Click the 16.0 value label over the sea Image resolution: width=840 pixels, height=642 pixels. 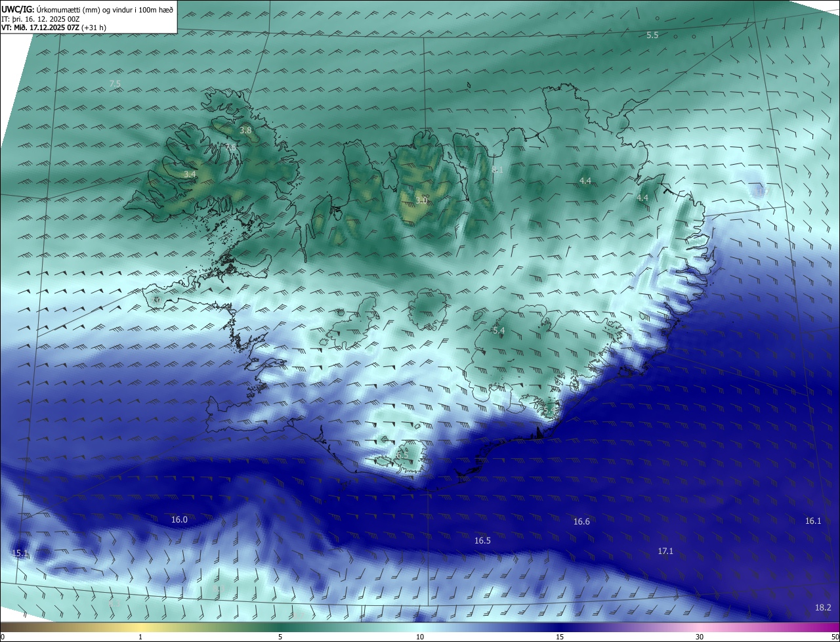coord(179,519)
